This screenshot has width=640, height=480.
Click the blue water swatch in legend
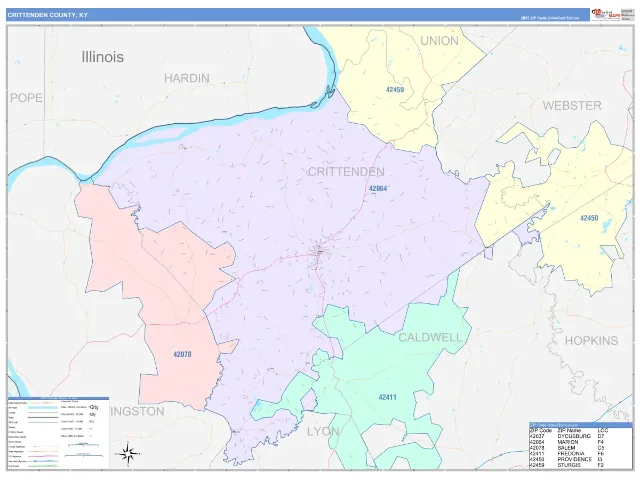[x=43, y=408]
